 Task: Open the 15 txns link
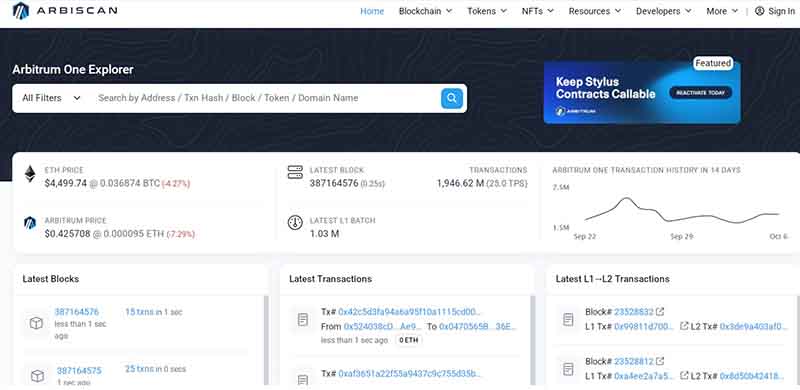click(139, 312)
